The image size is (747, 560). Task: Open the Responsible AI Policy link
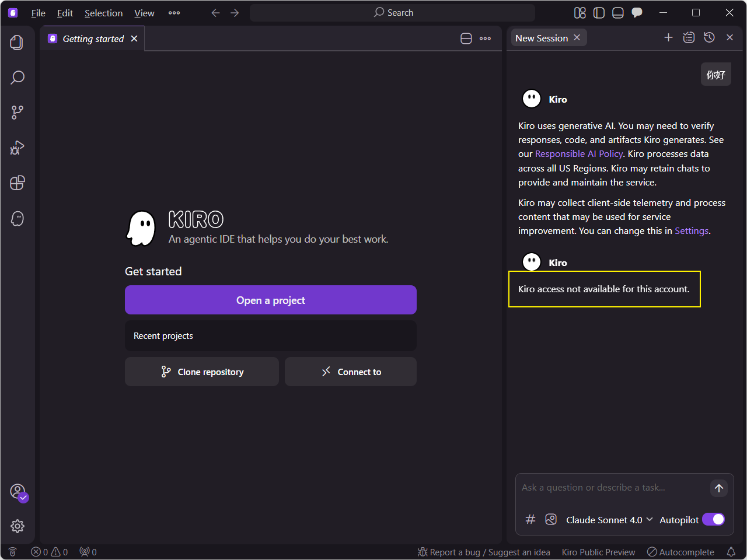point(579,154)
